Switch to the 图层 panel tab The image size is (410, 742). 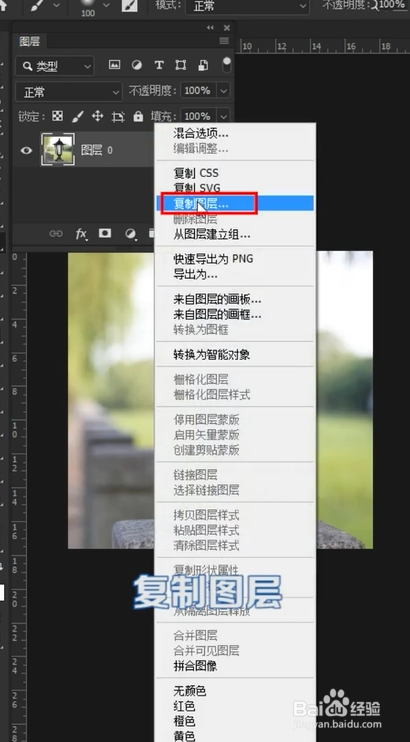tap(29, 42)
